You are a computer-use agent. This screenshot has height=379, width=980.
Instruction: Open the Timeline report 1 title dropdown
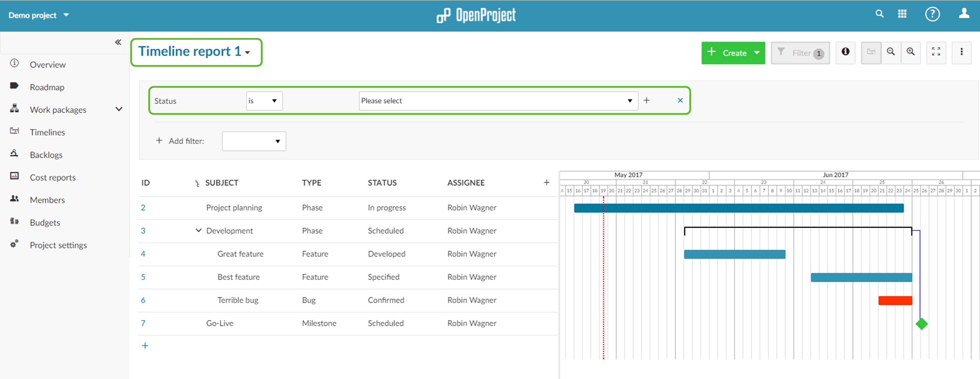[248, 52]
